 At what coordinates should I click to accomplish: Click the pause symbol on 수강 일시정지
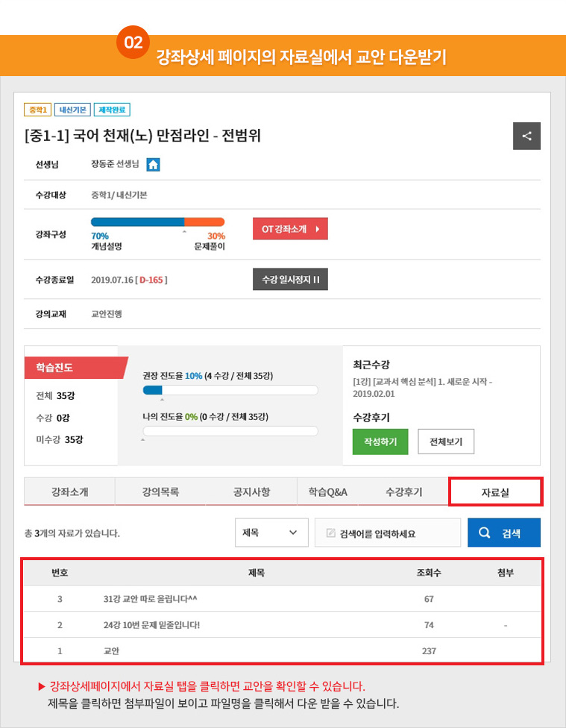[316, 280]
